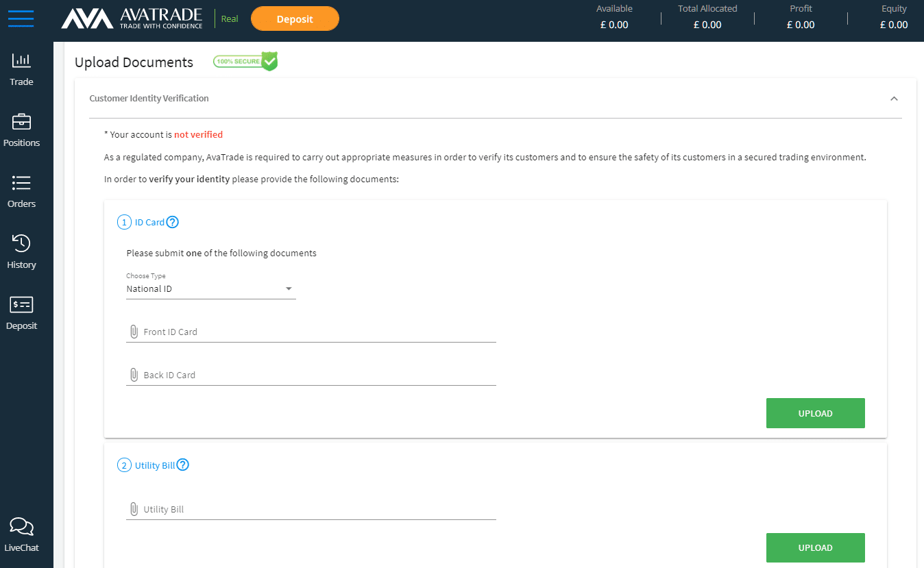Click the Utility Bill help question mark
The width and height of the screenshot is (924, 568).
tap(182, 464)
